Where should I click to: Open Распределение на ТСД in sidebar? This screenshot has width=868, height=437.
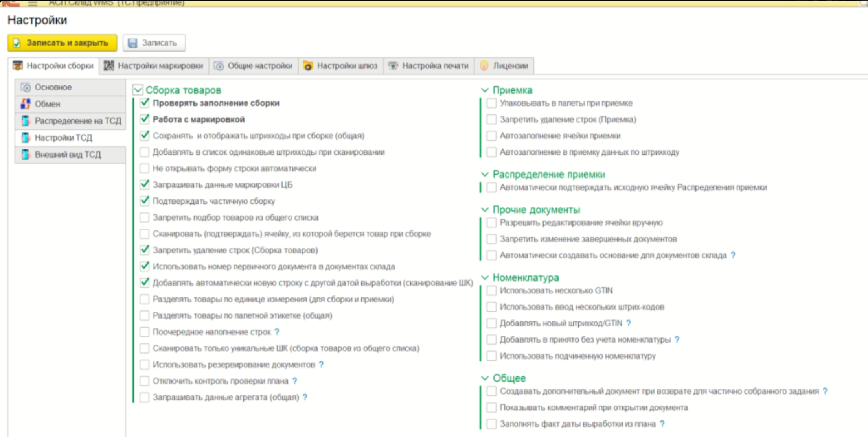pos(70,121)
